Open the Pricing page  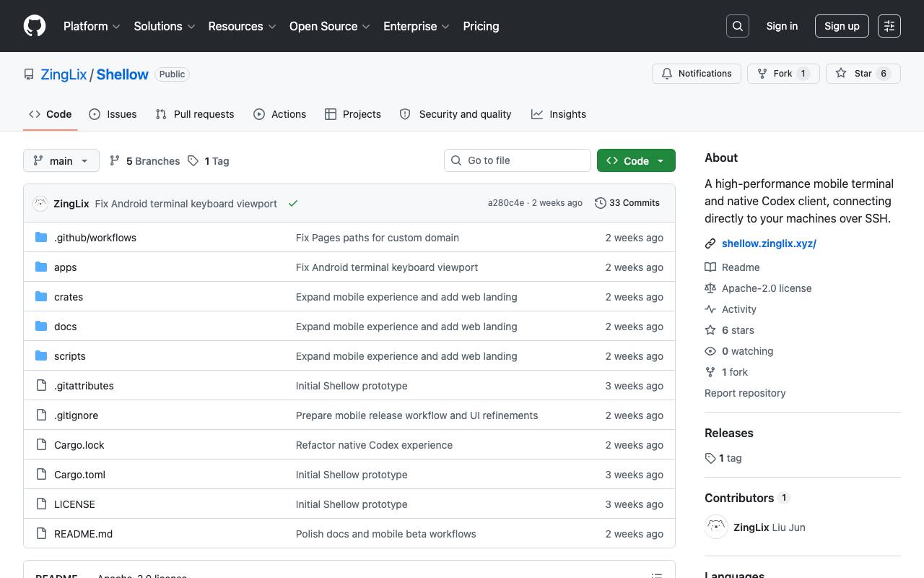tap(481, 26)
